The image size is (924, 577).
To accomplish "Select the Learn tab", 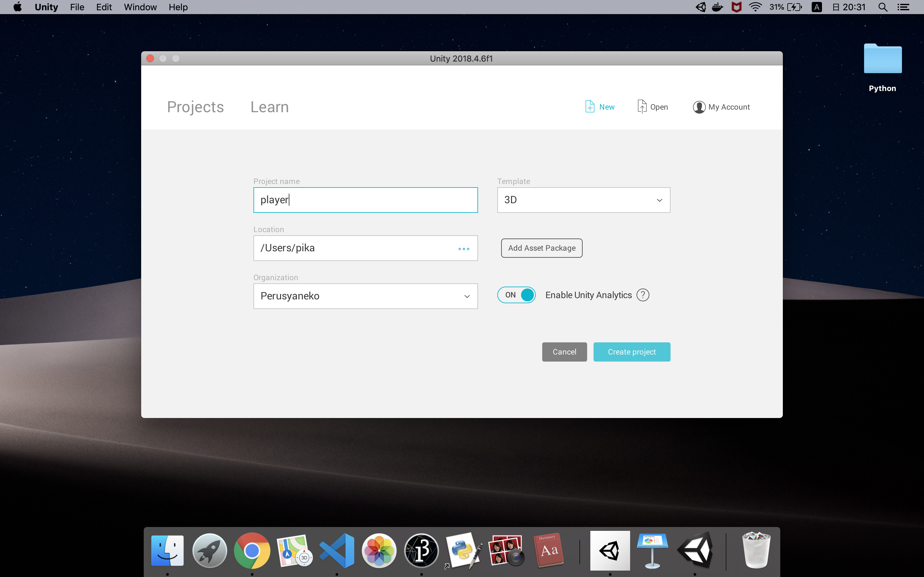I will click(269, 106).
